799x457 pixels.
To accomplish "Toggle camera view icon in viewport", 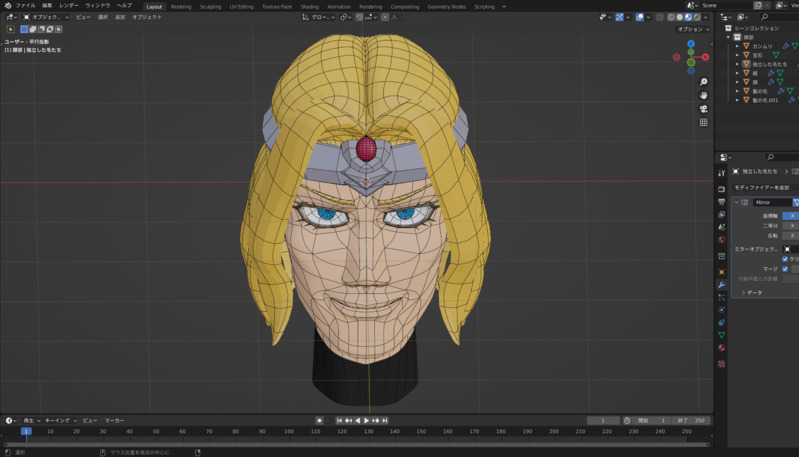I will click(x=704, y=109).
